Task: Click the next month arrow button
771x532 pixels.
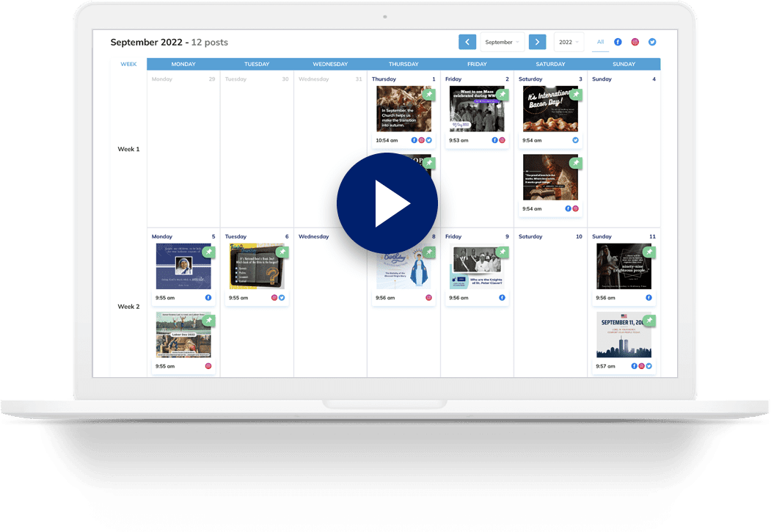Action: [538, 42]
